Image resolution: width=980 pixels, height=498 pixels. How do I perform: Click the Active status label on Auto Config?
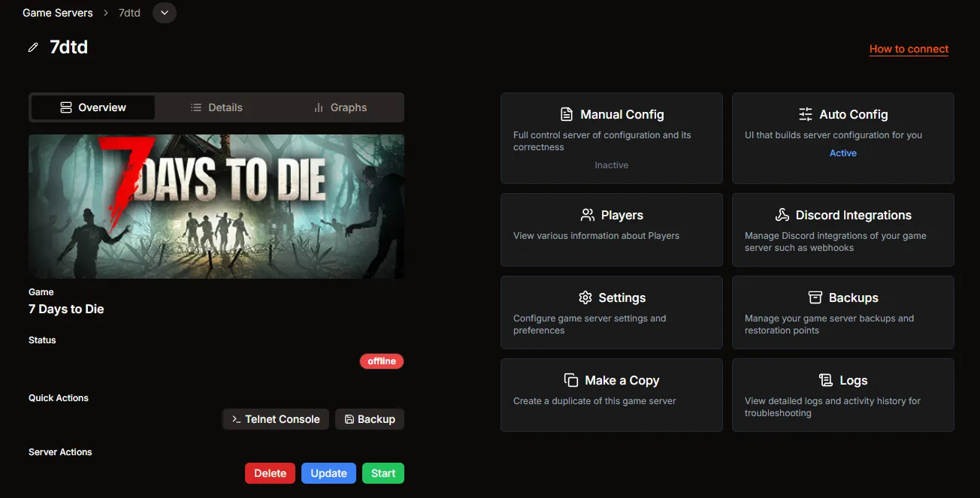click(842, 152)
